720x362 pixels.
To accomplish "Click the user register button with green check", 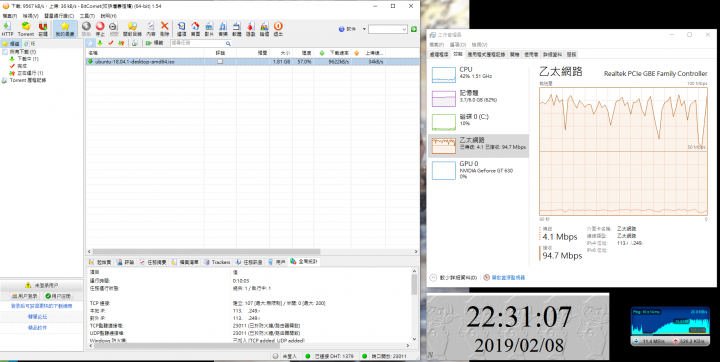I will pos(58,296).
